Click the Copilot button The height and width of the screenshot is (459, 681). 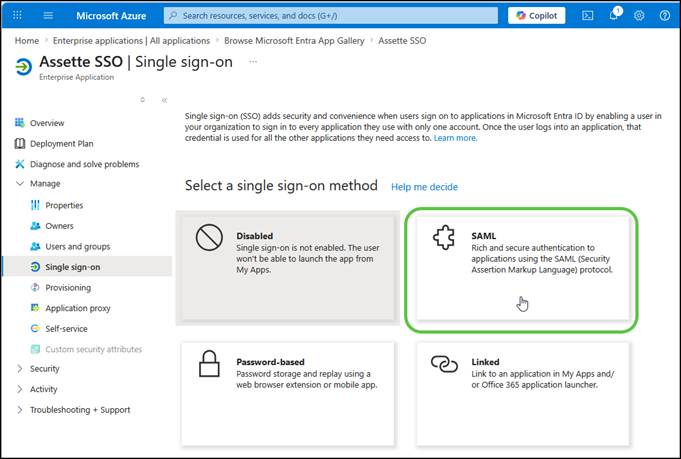click(x=536, y=16)
